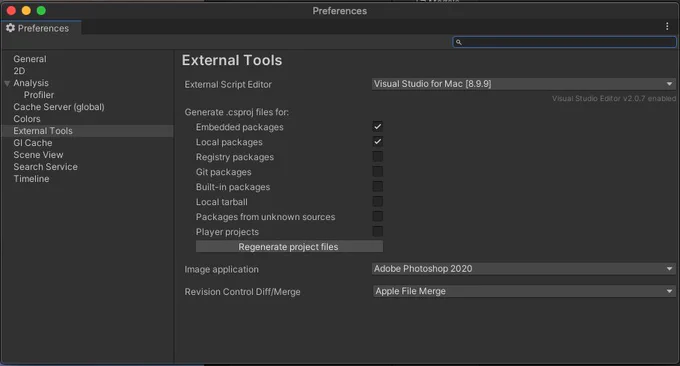Enable the Built-in packages checkbox

tap(378, 186)
